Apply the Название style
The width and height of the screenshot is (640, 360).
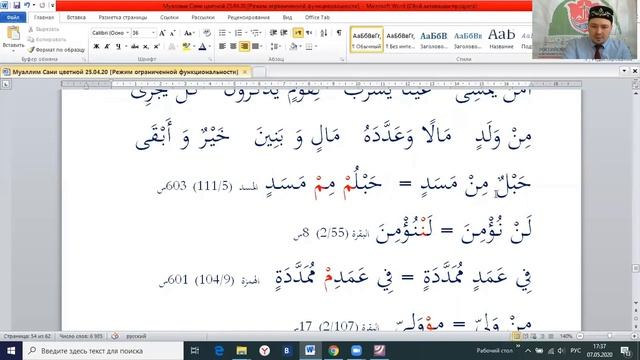(501, 40)
